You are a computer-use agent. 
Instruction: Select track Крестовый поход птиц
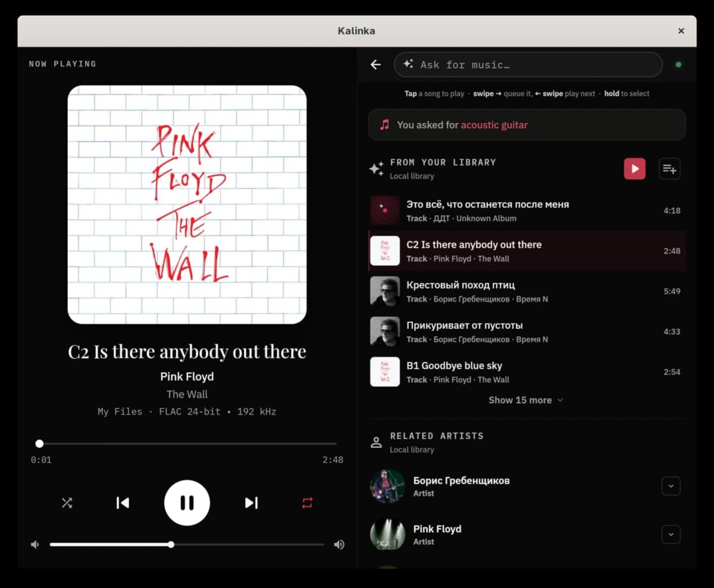pos(527,291)
